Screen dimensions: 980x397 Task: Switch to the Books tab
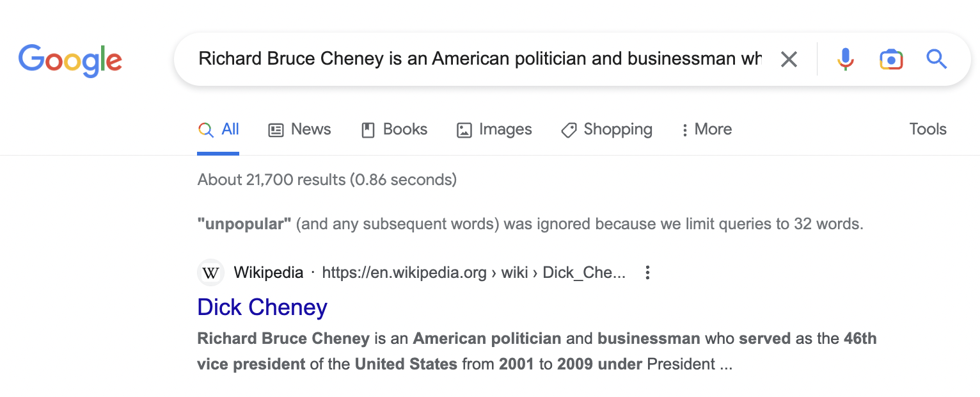pyautogui.click(x=394, y=129)
